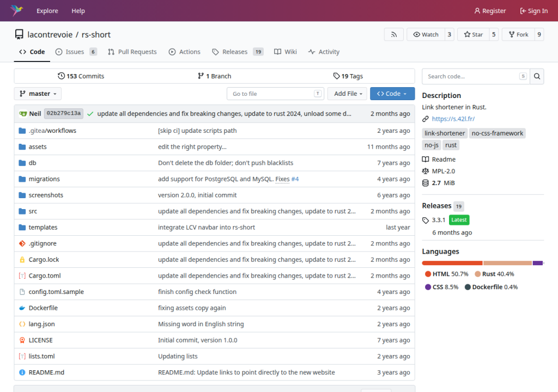558x392 pixels.
Task: Click the LICENSE ribbon icon
Action: [22, 340]
